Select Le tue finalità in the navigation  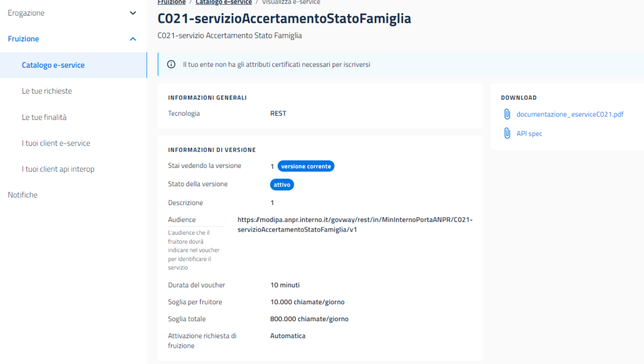[44, 117]
